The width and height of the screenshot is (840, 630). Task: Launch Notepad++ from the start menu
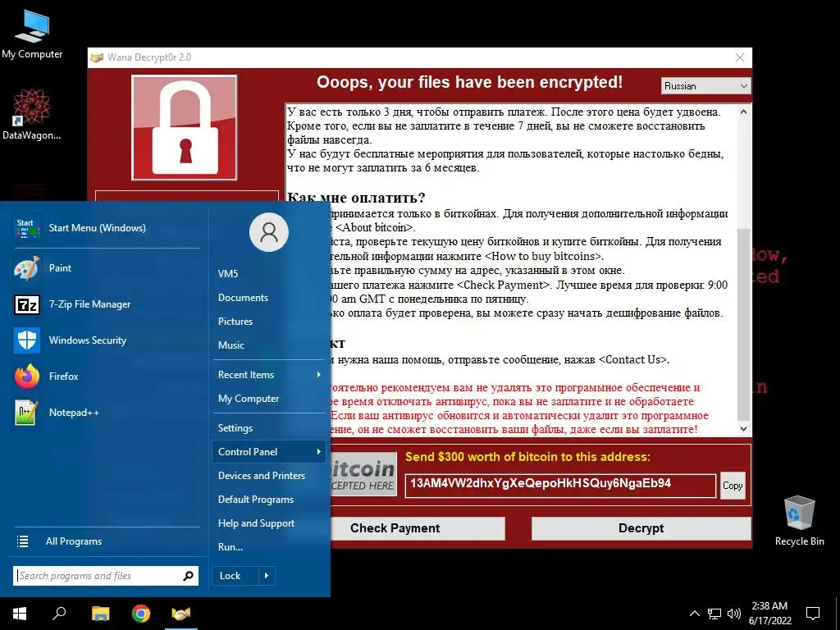(x=106, y=413)
